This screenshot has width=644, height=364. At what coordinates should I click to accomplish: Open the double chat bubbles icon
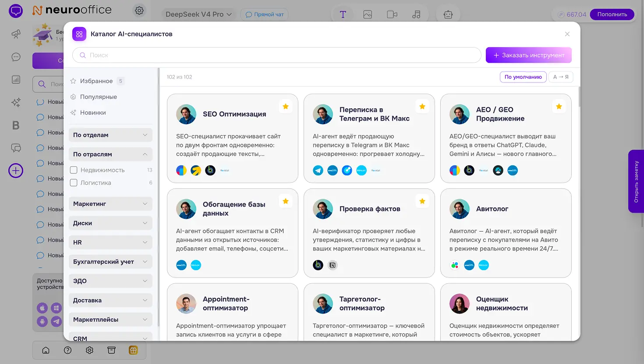click(x=16, y=148)
